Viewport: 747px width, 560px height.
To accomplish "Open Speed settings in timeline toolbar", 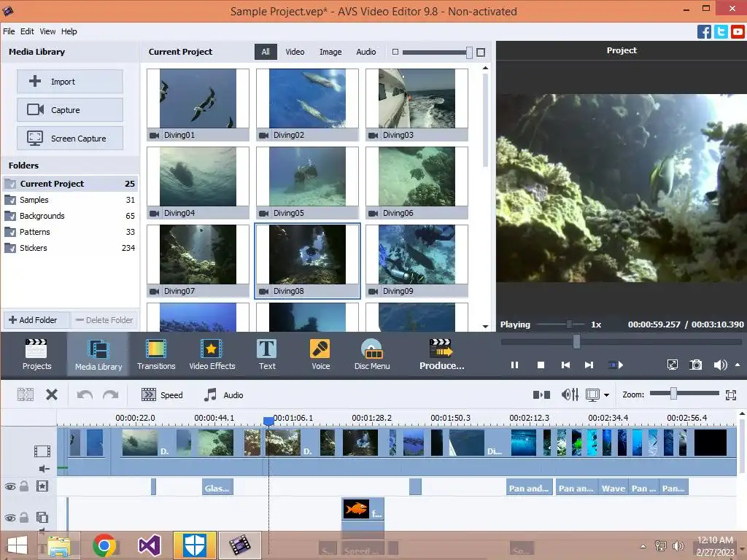I will click(x=162, y=394).
